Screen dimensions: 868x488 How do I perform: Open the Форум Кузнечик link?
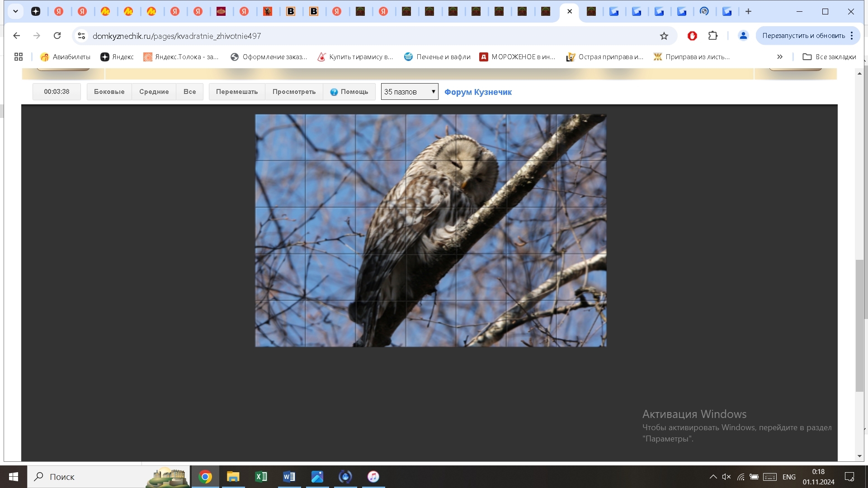[478, 92]
